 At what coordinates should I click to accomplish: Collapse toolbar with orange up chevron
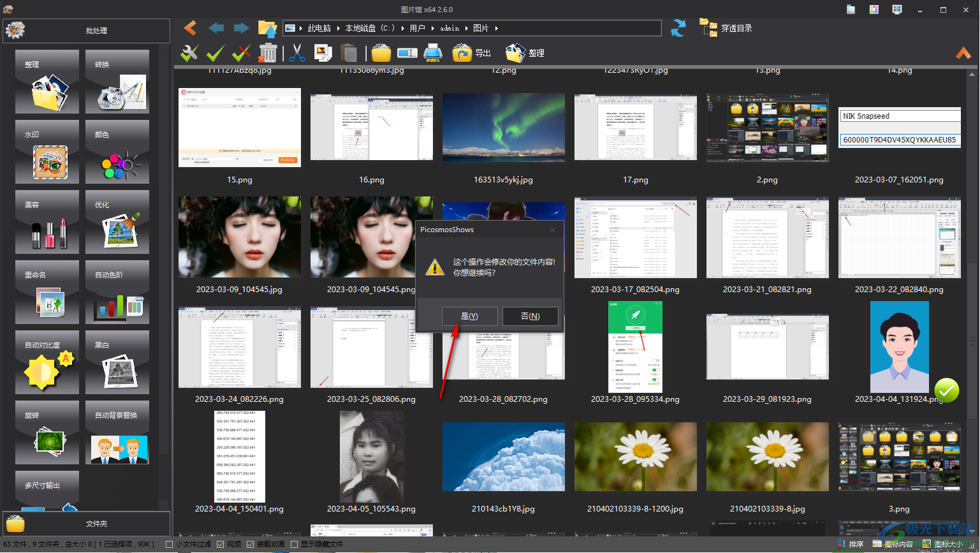click(963, 53)
